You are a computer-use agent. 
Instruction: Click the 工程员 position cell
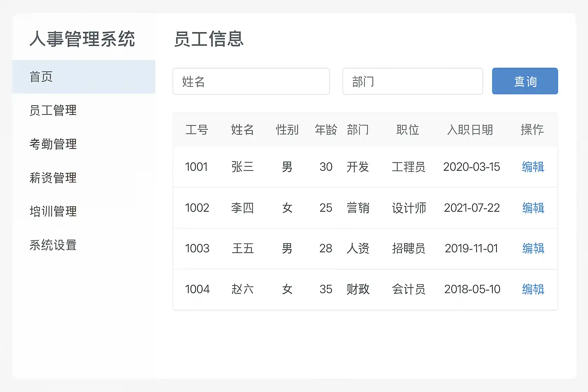coord(408,167)
